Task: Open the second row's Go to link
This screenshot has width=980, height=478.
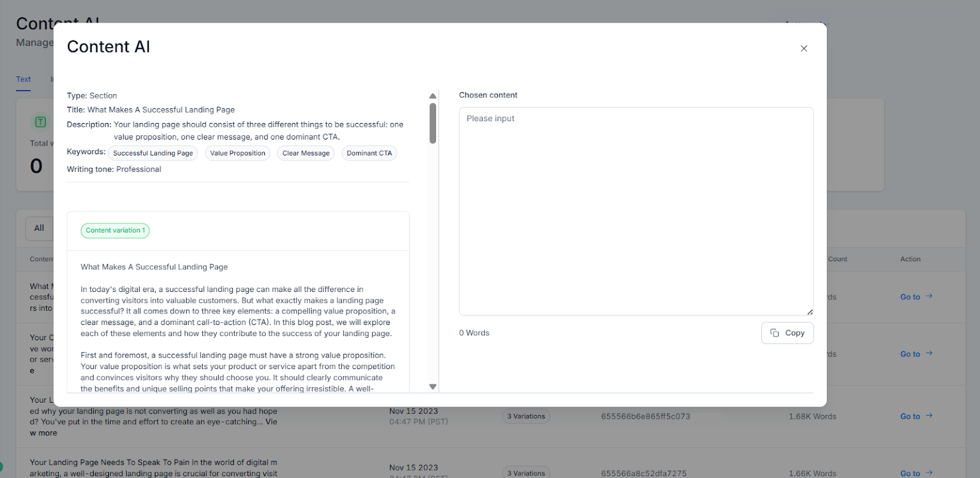Action: [916, 354]
